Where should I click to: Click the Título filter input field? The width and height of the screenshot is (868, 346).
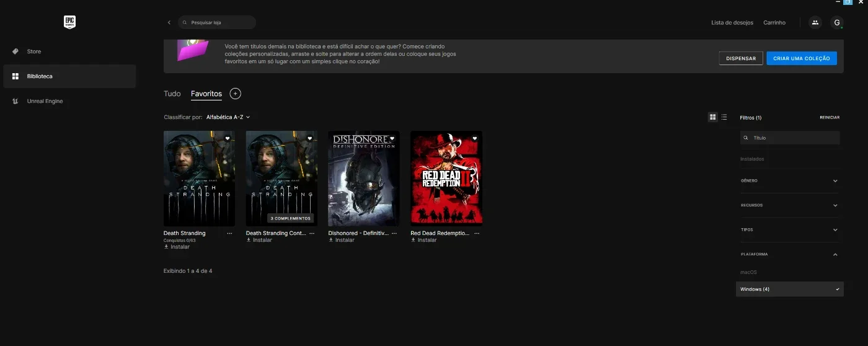pyautogui.click(x=790, y=138)
